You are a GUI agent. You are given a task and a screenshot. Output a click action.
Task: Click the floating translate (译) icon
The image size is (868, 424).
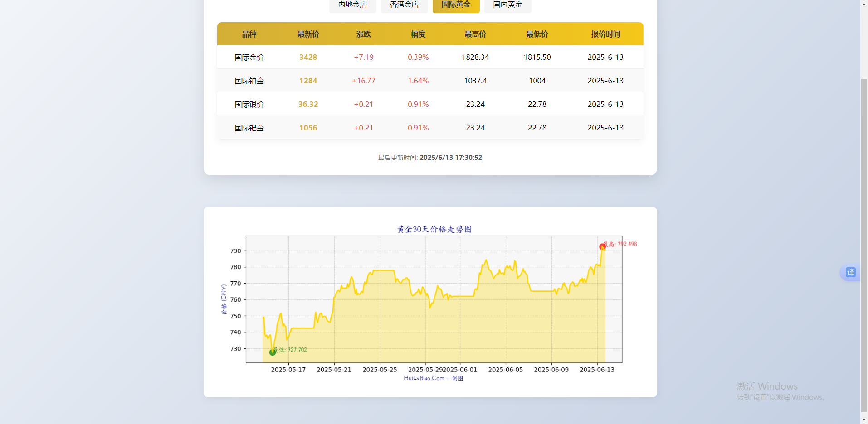coord(851,273)
